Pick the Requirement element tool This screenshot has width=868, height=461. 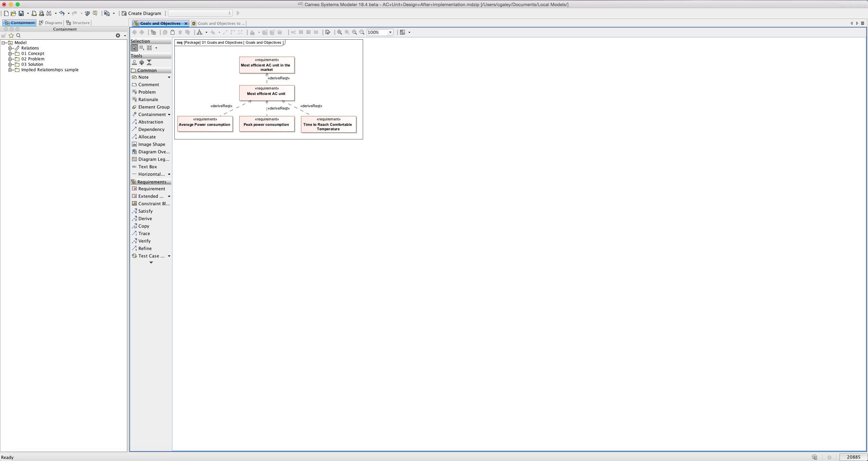151,189
